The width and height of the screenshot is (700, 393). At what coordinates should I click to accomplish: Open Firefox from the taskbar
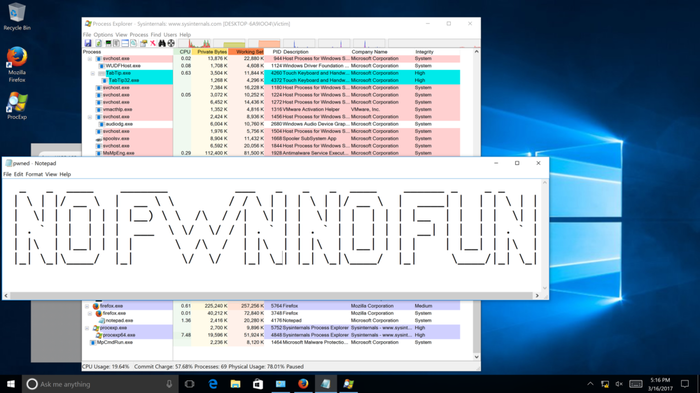[303, 384]
